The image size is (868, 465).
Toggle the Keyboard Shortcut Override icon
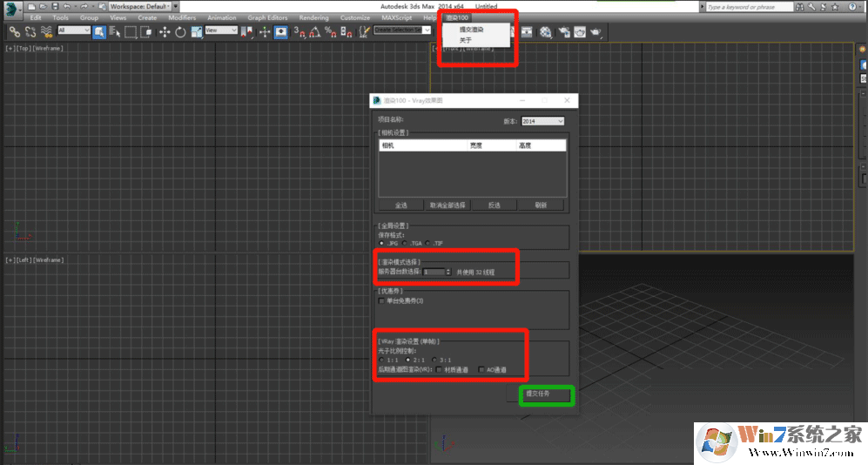coord(281,32)
